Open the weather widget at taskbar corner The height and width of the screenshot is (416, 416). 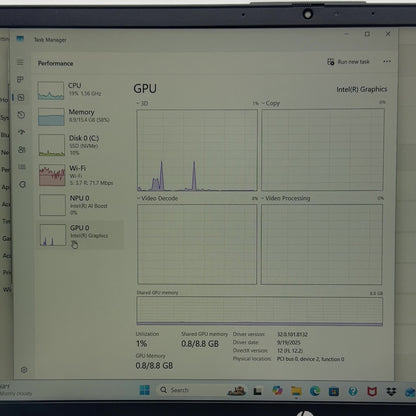(x=15, y=390)
